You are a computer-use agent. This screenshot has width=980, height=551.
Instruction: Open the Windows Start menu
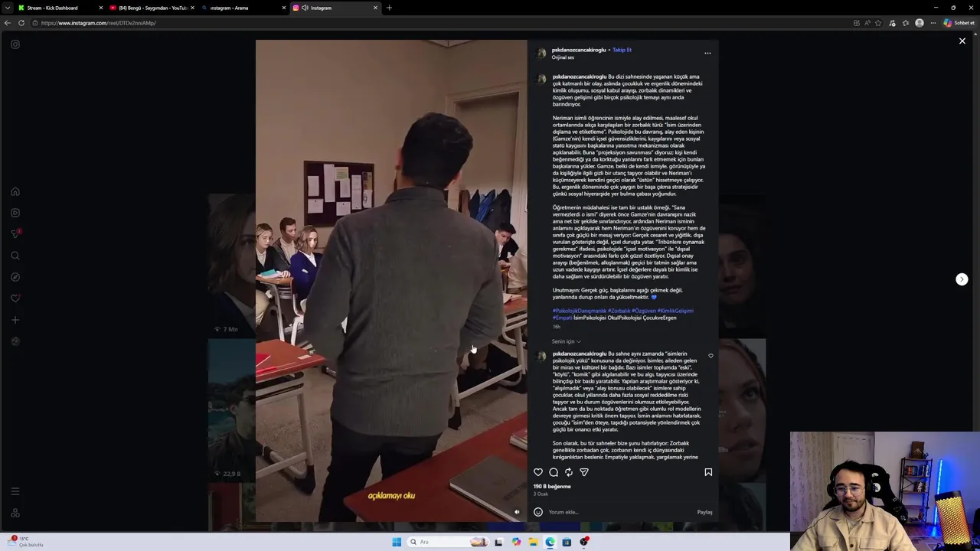click(x=397, y=542)
